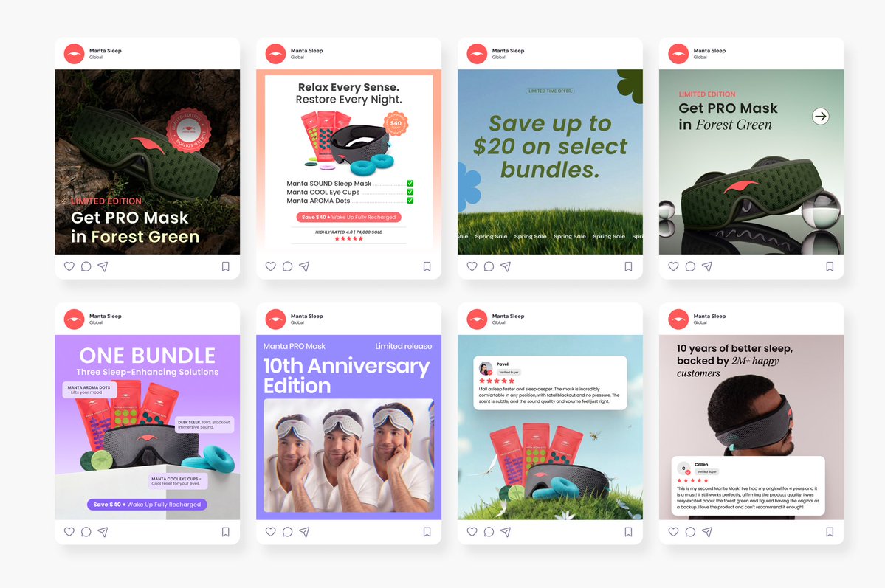Like the '10 years of better sleep' post
Image resolution: width=885 pixels, height=588 pixels.
[673, 532]
